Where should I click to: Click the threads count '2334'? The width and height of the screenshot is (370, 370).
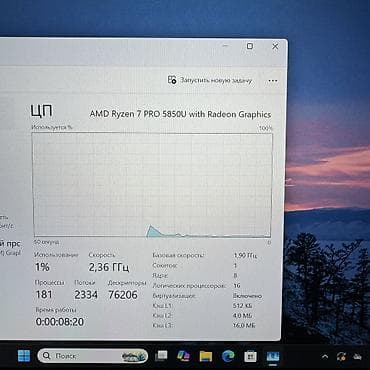(x=86, y=295)
